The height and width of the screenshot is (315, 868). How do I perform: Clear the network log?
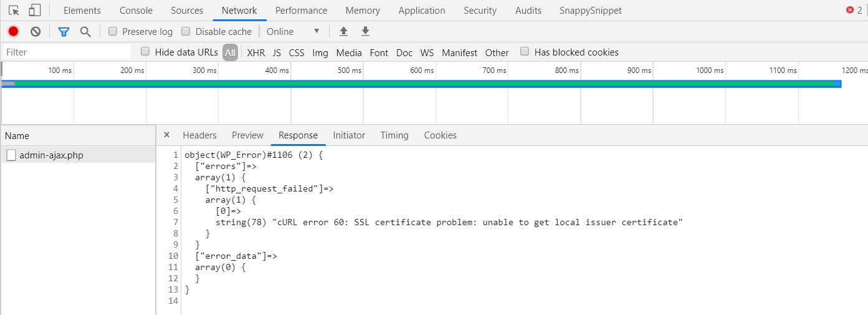pos(36,31)
